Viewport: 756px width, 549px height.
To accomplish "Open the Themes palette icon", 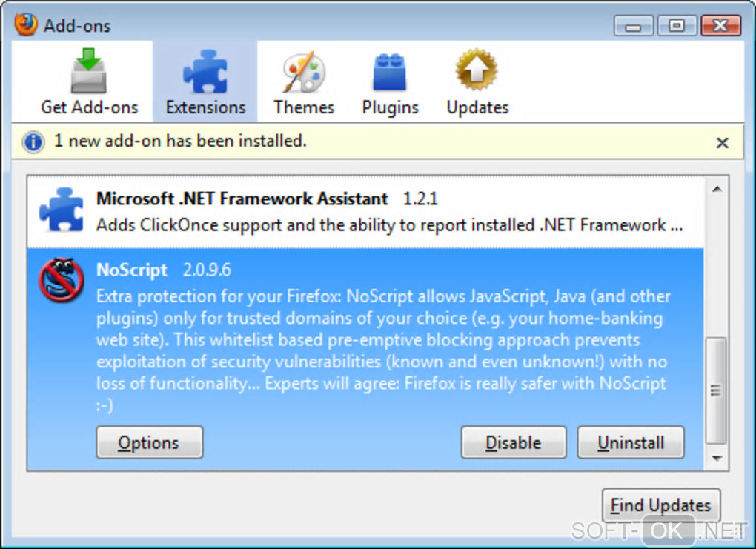I will point(303,73).
